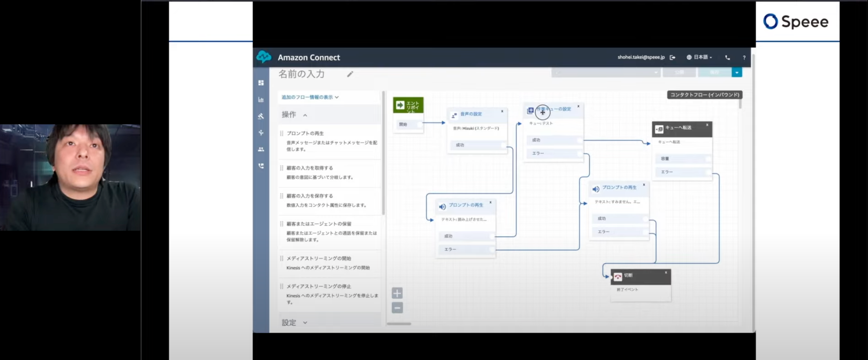The height and width of the screenshot is (360, 868).
Task: Open the routing icon in left sidebar
Action: coord(261,132)
